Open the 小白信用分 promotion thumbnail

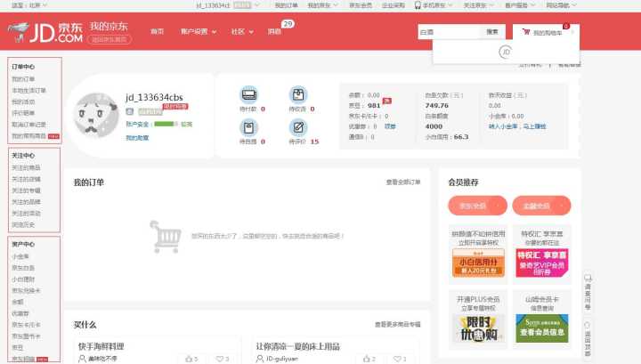point(478,263)
